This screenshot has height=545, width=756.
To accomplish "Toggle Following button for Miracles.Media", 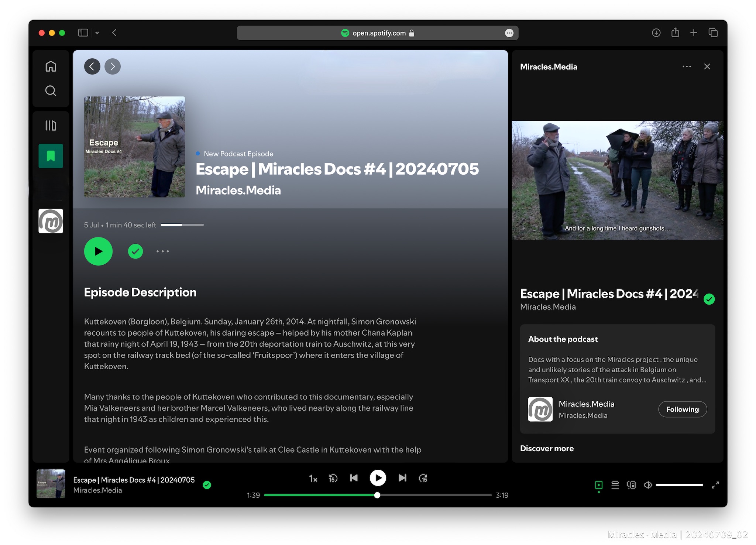I will (x=682, y=409).
